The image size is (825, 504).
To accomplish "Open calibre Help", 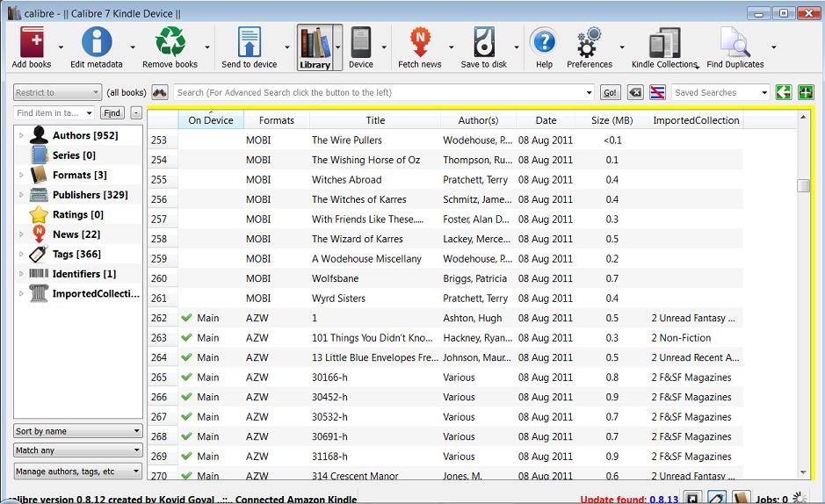I will pos(544,42).
